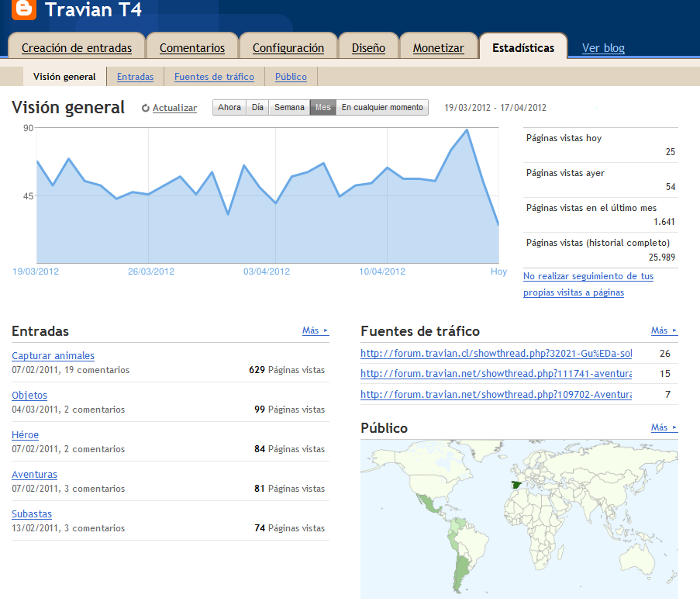Screen dimensions: 700x612
Task: Click the 26/03/2012 axis label
Action: tap(151, 271)
